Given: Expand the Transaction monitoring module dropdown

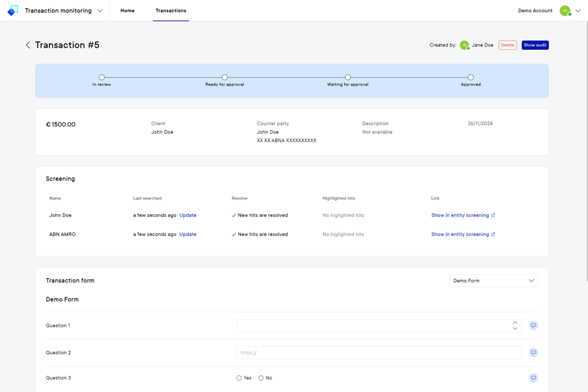Looking at the screenshot, I should click(x=100, y=10).
